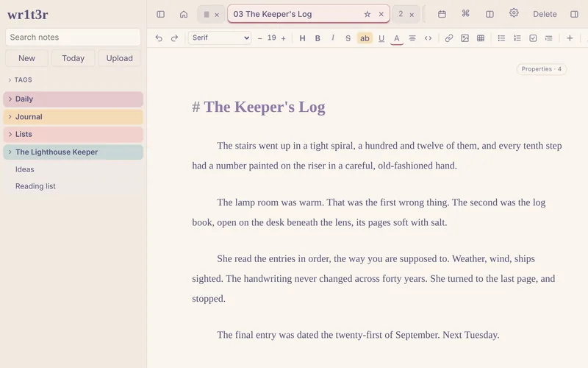Close the 03 The Keeper's Log tab
Viewport: 588px width, 368px height.
pos(381,14)
